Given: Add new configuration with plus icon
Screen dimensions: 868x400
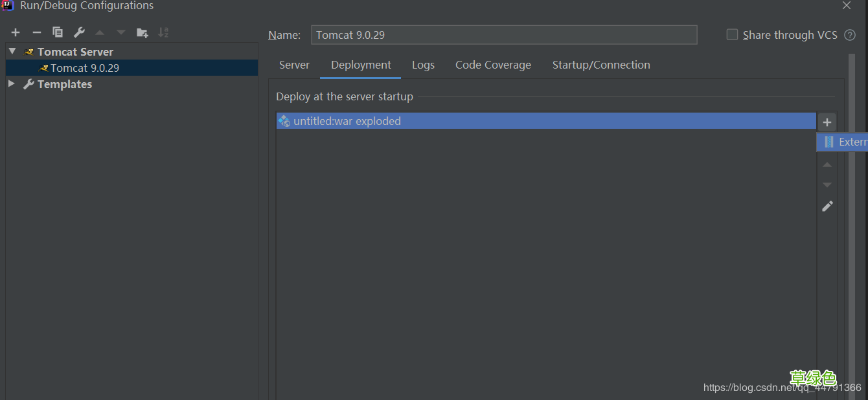Looking at the screenshot, I should click(16, 32).
